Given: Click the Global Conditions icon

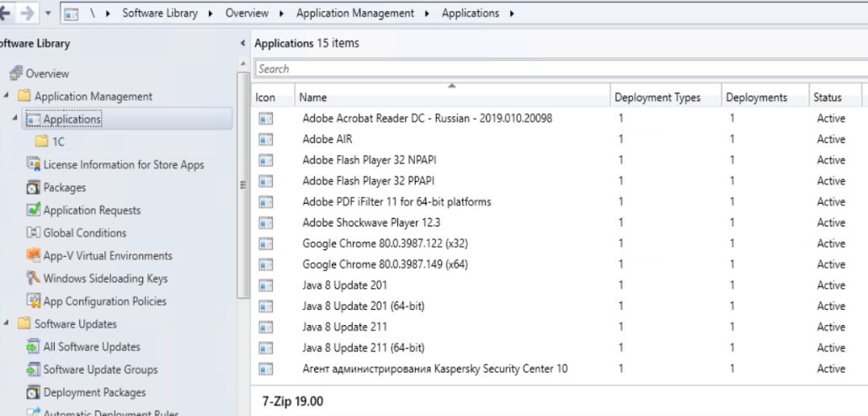Looking at the screenshot, I should (x=33, y=232).
